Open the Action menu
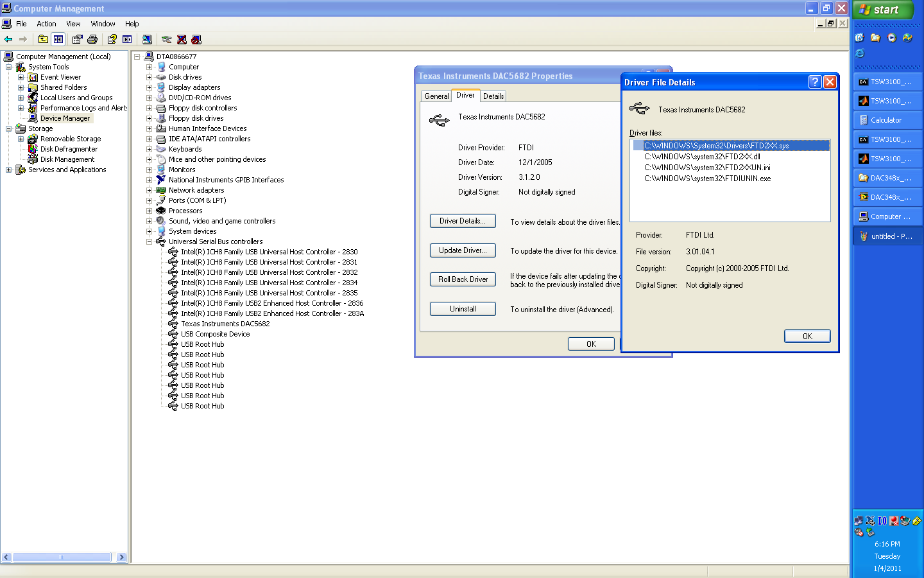Screen dimensions: 924x578 tap(46, 24)
